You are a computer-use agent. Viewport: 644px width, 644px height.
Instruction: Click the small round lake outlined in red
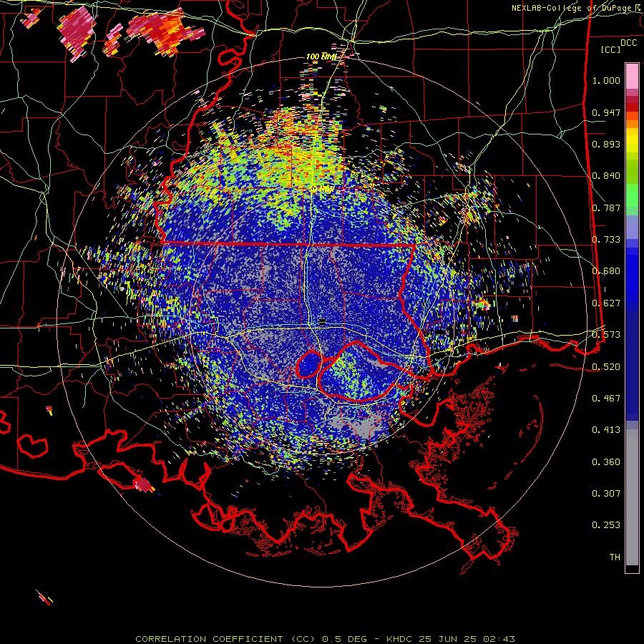tap(309, 364)
